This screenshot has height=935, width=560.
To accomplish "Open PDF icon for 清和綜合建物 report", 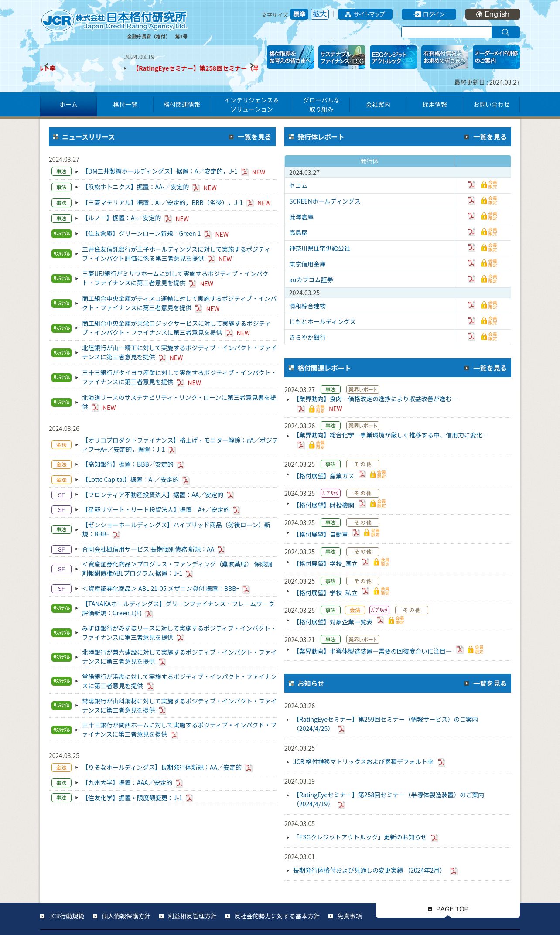I will [471, 305].
